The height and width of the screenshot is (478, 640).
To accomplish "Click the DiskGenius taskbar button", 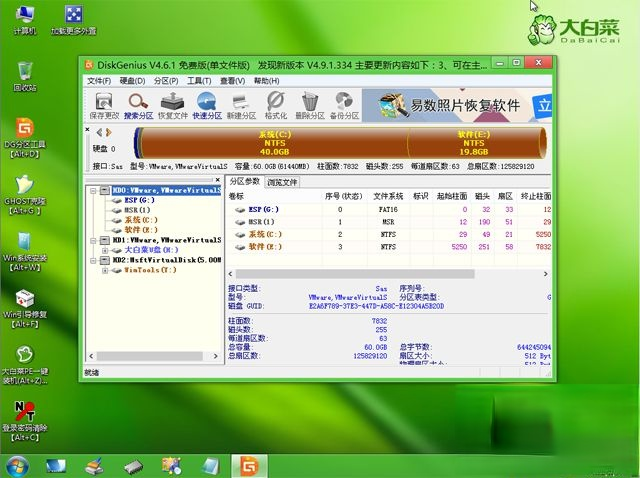I will pyautogui.click(x=249, y=467).
